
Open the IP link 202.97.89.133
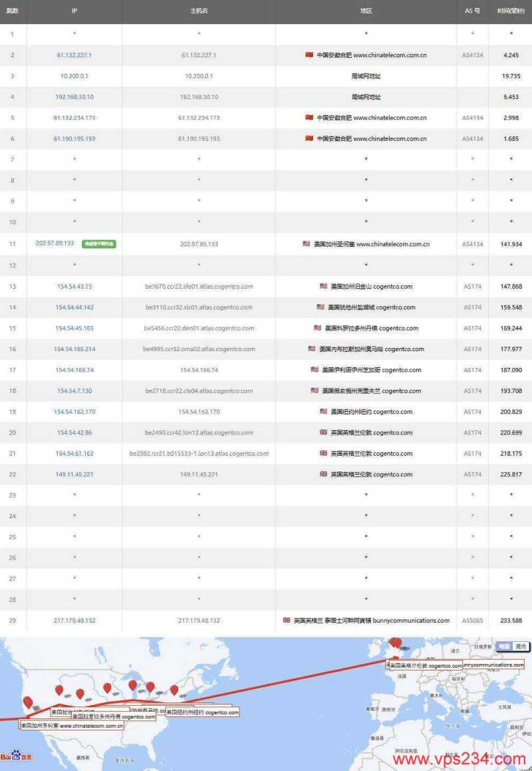click(x=55, y=244)
